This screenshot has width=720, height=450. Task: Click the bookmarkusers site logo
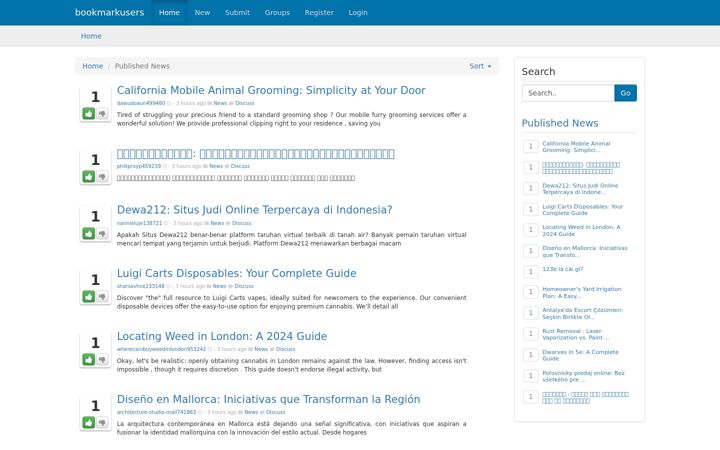[x=109, y=12]
